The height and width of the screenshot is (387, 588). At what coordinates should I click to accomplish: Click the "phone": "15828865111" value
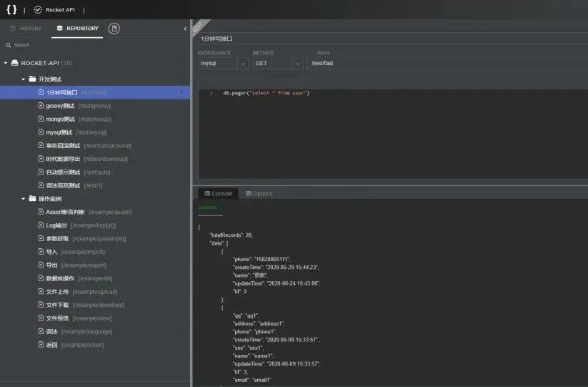click(272, 259)
